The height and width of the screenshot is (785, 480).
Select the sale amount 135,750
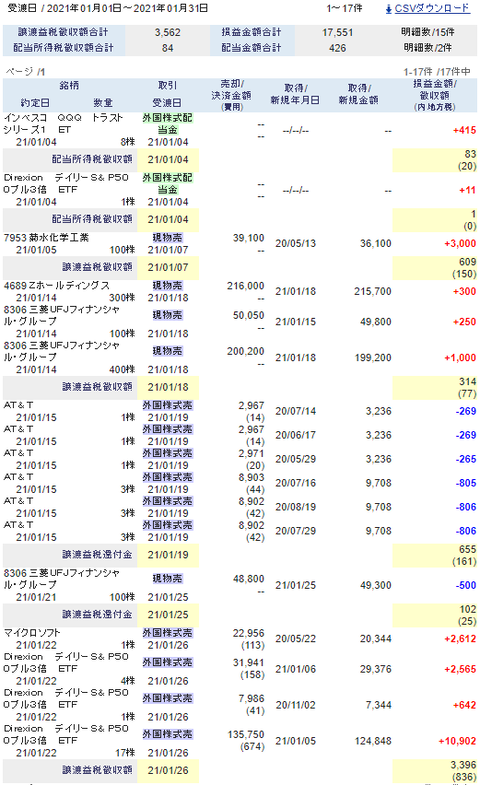tap(245, 735)
